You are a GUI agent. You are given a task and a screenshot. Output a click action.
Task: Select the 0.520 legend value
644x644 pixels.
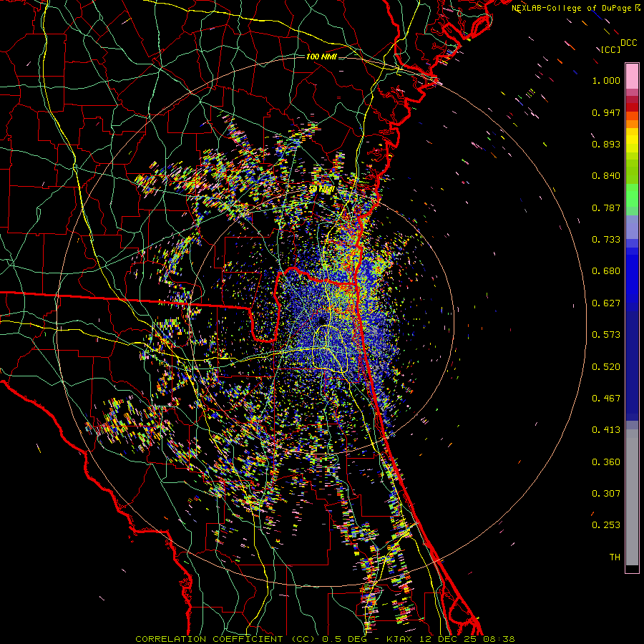606,366
